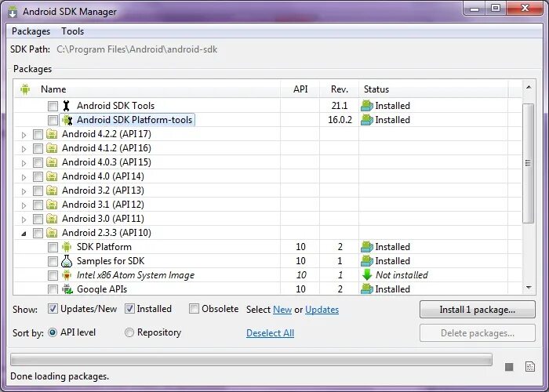Expand the Android 4.2.2 (API 17) node
The height and width of the screenshot is (392, 549).
click(24, 135)
